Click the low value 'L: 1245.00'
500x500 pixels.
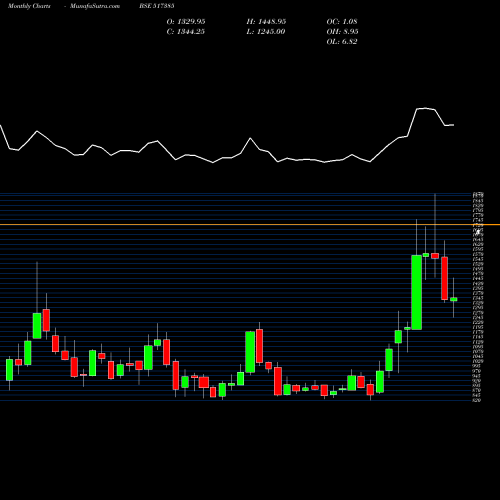pos(266,32)
